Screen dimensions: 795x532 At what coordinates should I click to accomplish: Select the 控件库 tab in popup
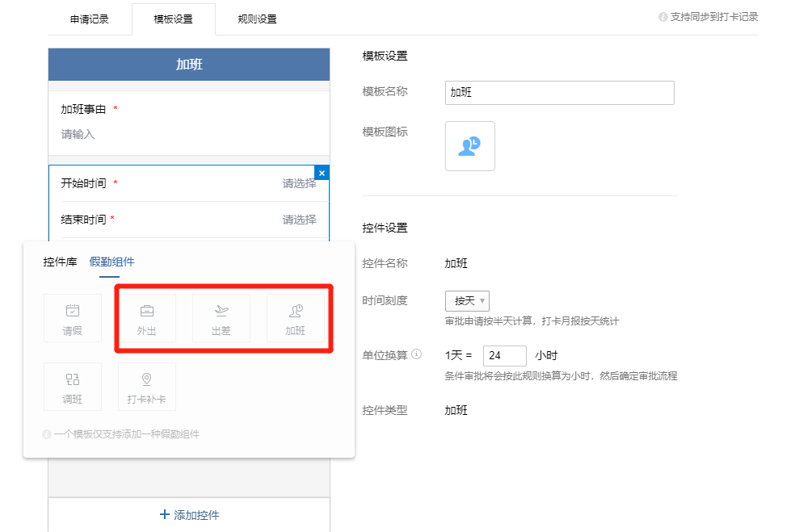60,262
